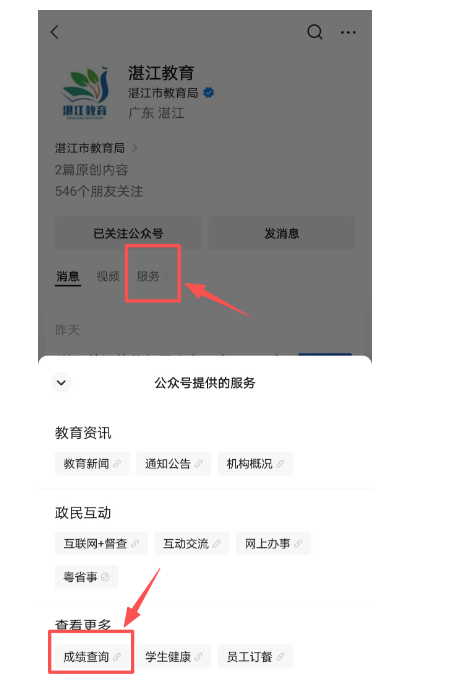The height and width of the screenshot is (674, 454).
Task: Open the 教育新闻 service link
Action: 92,463
